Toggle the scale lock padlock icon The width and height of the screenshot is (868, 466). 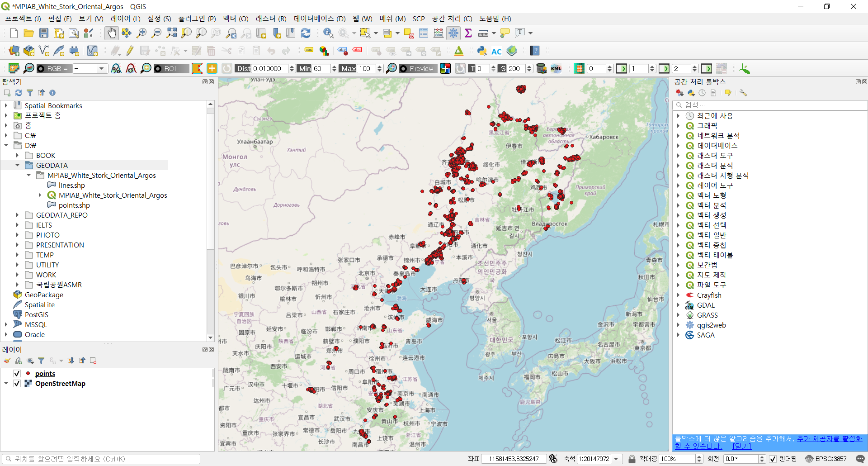(632, 459)
